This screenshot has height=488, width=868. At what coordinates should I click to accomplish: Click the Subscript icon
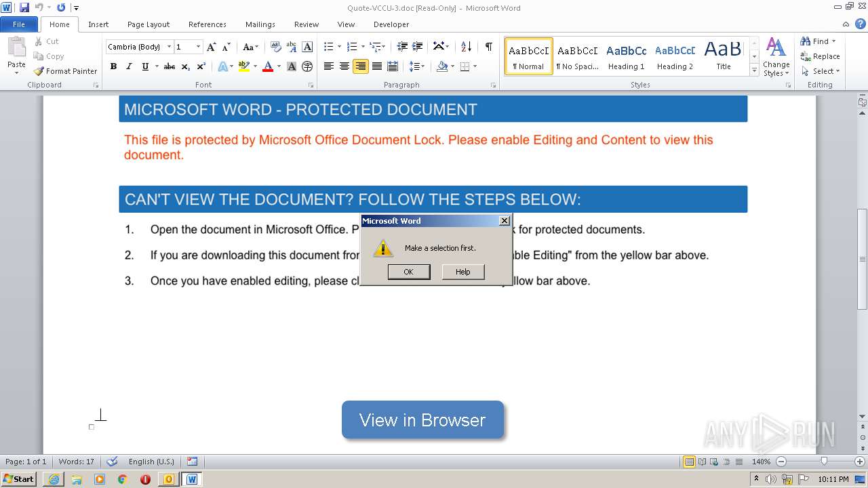tap(186, 66)
